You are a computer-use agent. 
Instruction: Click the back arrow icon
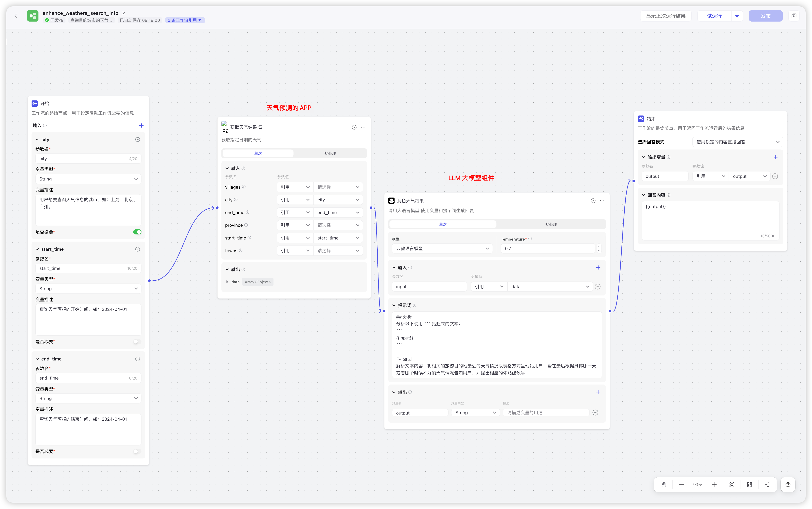(x=16, y=16)
